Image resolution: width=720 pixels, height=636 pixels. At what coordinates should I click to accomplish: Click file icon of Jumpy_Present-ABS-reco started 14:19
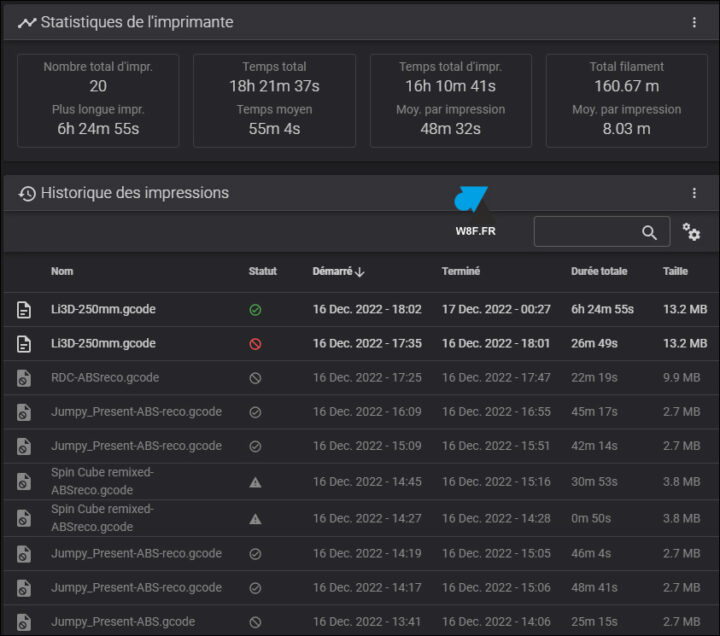point(24,554)
